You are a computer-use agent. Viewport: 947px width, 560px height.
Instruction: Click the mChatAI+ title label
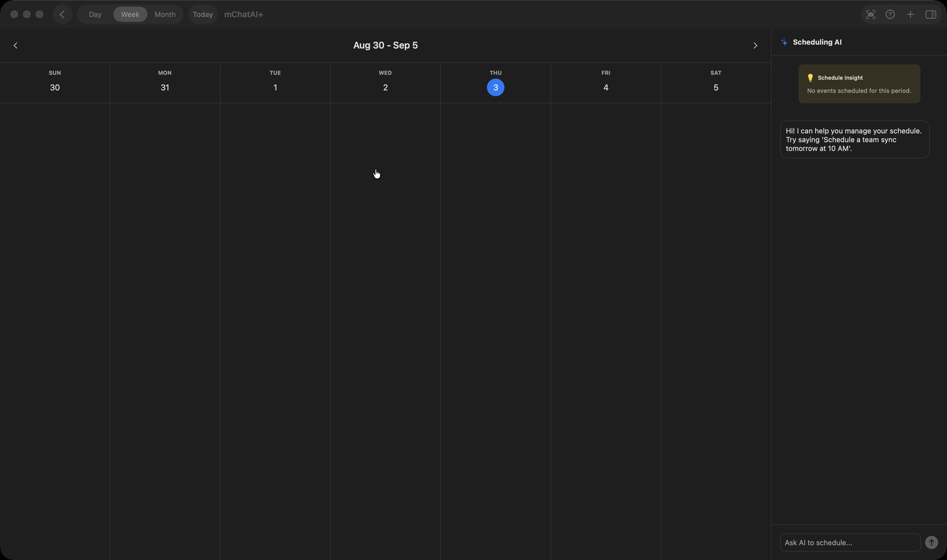coord(244,14)
